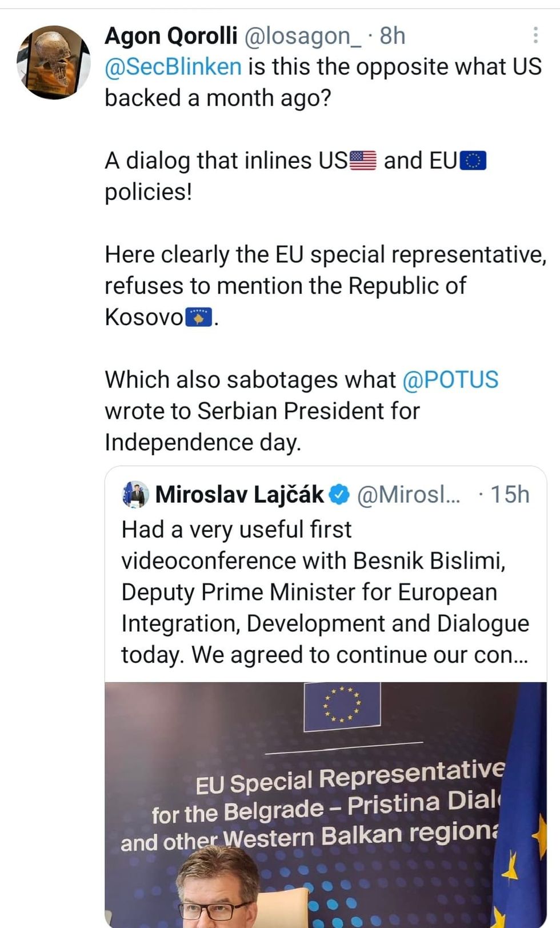
Task: Open the @POTUS mention link
Action: point(453,379)
